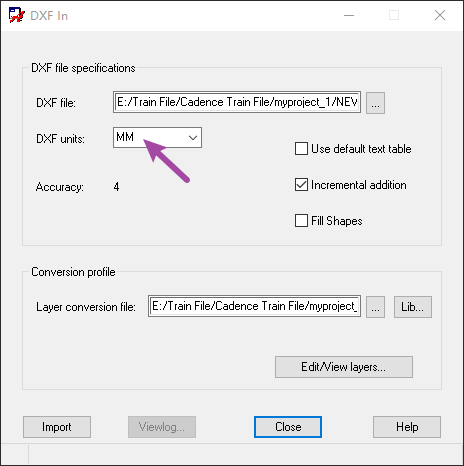Screen dimensions: 464x466
Task: Open Edit/View layers dialog
Action: pyautogui.click(x=344, y=367)
